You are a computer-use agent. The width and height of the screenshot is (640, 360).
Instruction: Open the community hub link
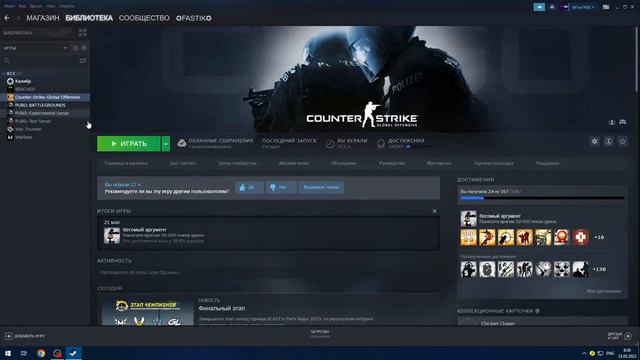pyautogui.click(x=237, y=163)
